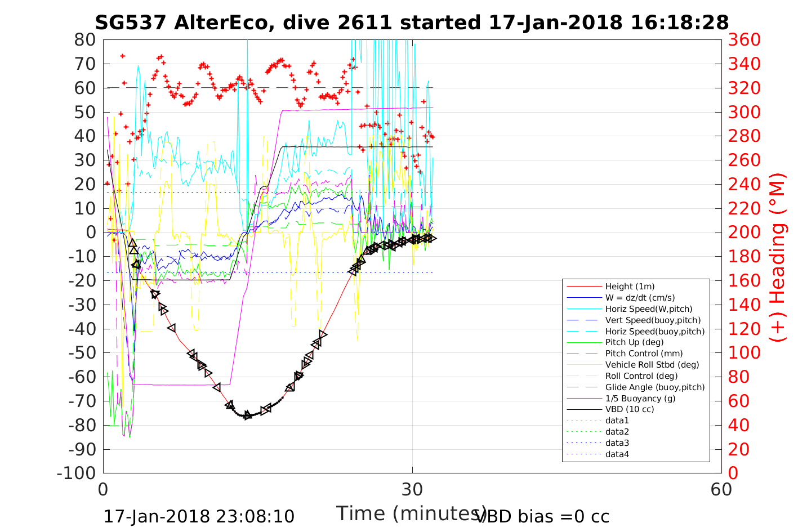Click the red '360' heading tick label
This screenshot has width=798, height=532.
coord(744,40)
